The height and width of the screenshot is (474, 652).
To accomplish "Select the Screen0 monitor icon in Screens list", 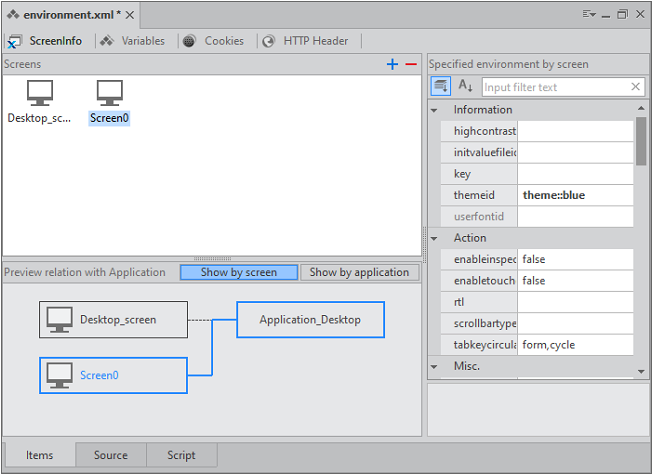I will (x=110, y=93).
